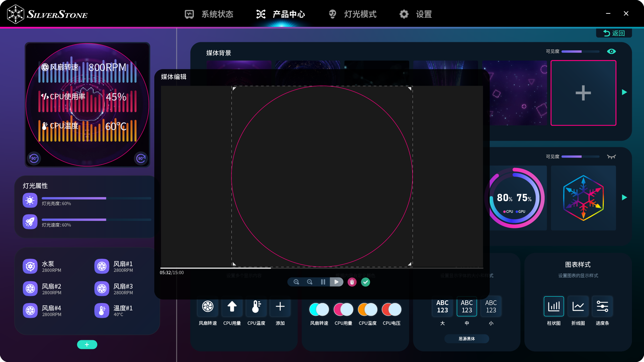Confirm media edit with the green checkmark
The width and height of the screenshot is (644, 362).
[366, 282]
